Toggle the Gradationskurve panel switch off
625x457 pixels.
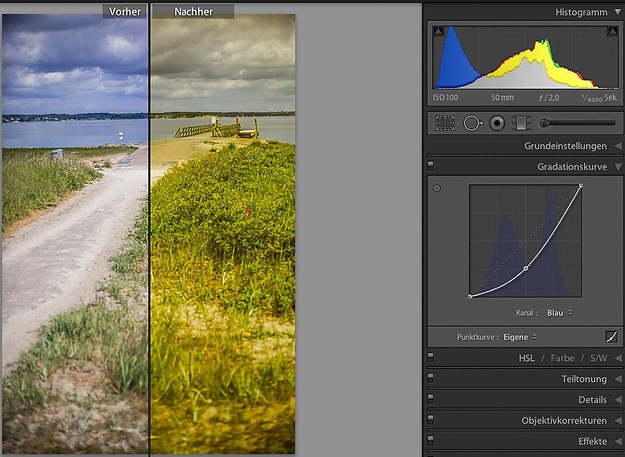(431, 166)
